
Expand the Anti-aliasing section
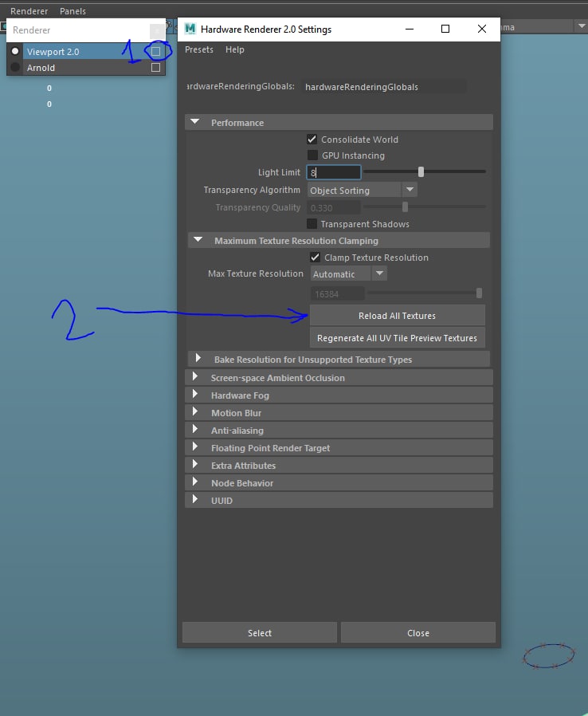(194, 429)
